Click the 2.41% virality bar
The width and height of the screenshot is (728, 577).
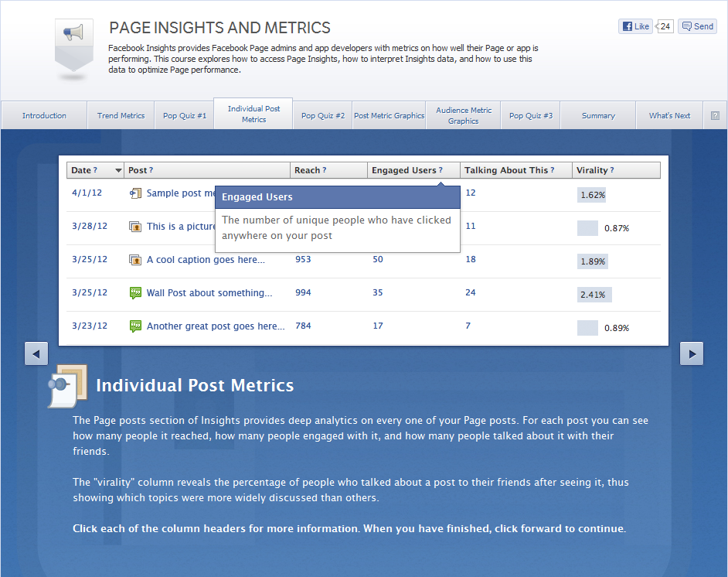click(594, 295)
